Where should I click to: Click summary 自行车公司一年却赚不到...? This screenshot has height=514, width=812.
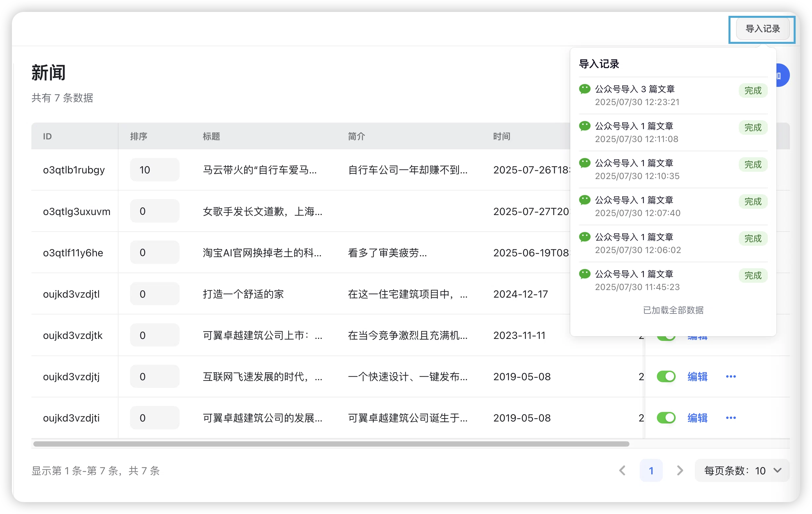(x=408, y=170)
